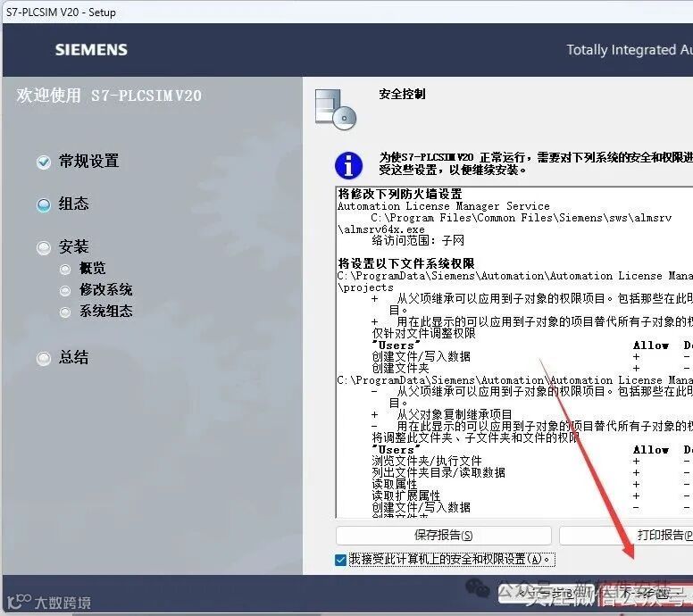Image resolution: width=693 pixels, height=616 pixels.
Task: Click the S7-PLCSIM V20 - Setup window title
Action: click(x=61, y=12)
